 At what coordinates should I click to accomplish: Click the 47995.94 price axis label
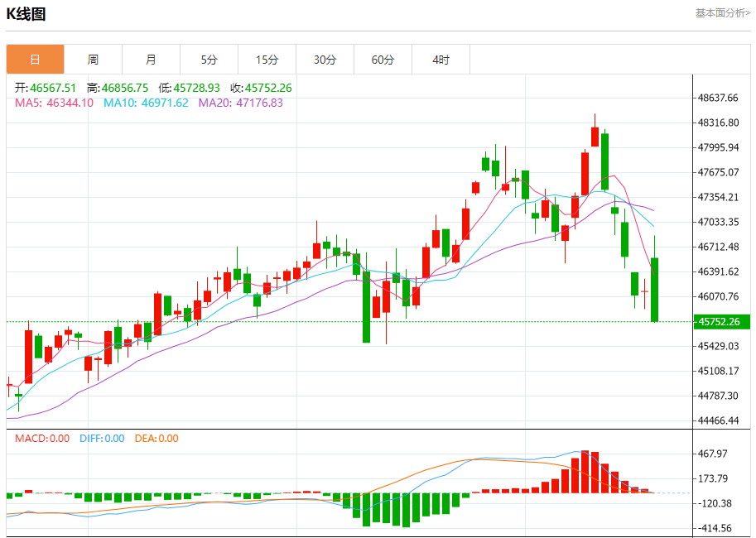718,147
